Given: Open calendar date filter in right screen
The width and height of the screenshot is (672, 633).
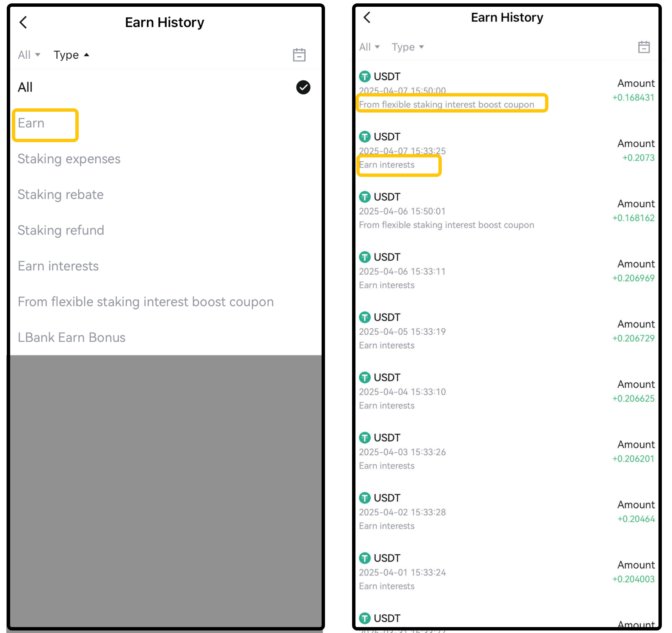Looking at the screenshot, I should pos(644,47).
